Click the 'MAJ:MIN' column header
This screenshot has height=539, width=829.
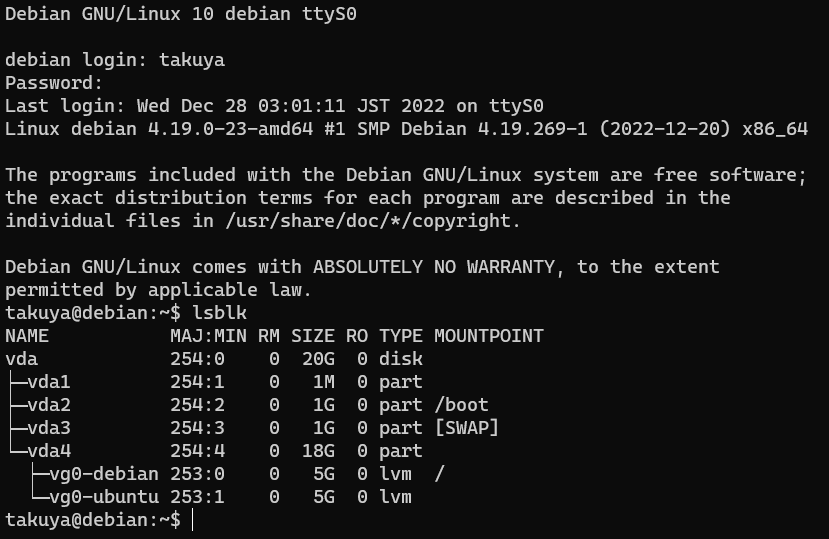(208, 336)
